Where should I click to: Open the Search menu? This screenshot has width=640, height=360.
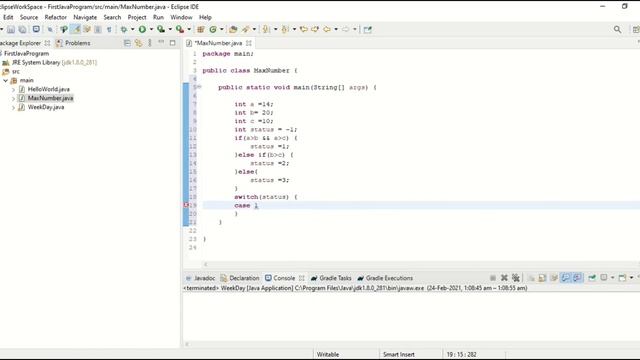tap(112, 17)
